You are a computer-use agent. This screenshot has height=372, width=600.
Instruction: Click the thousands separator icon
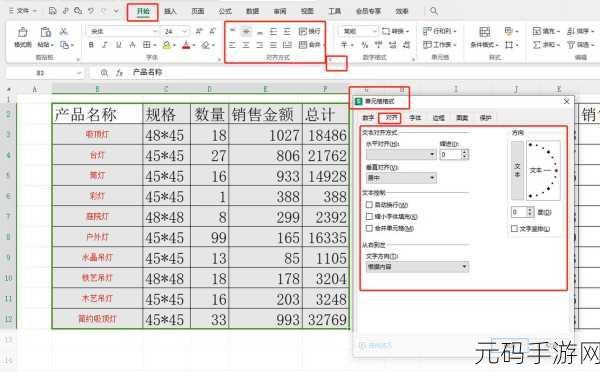pyautogui.click(x=378, y=45)
